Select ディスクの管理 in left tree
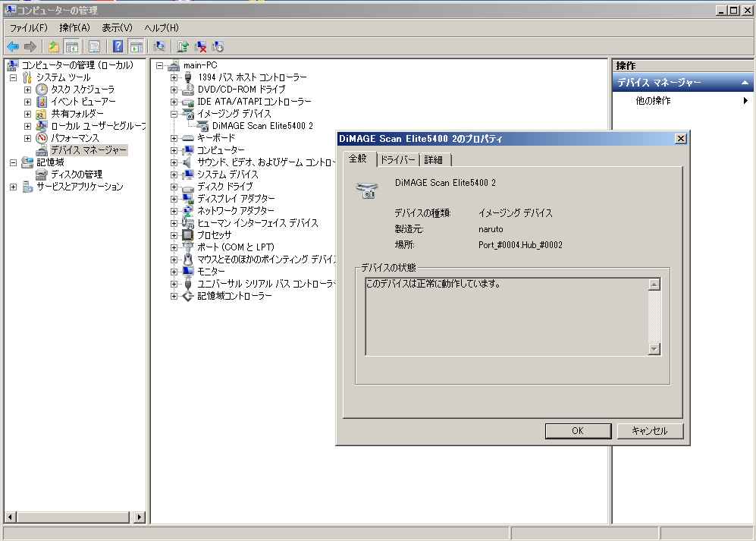Image resolution: width=756 pixels, height=541 pixels. coord(76,175)
